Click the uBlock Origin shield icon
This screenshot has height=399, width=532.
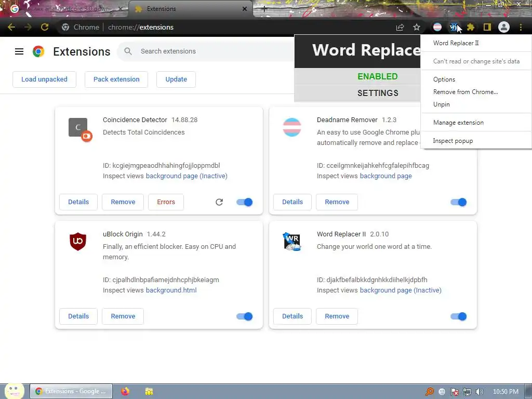78,242
